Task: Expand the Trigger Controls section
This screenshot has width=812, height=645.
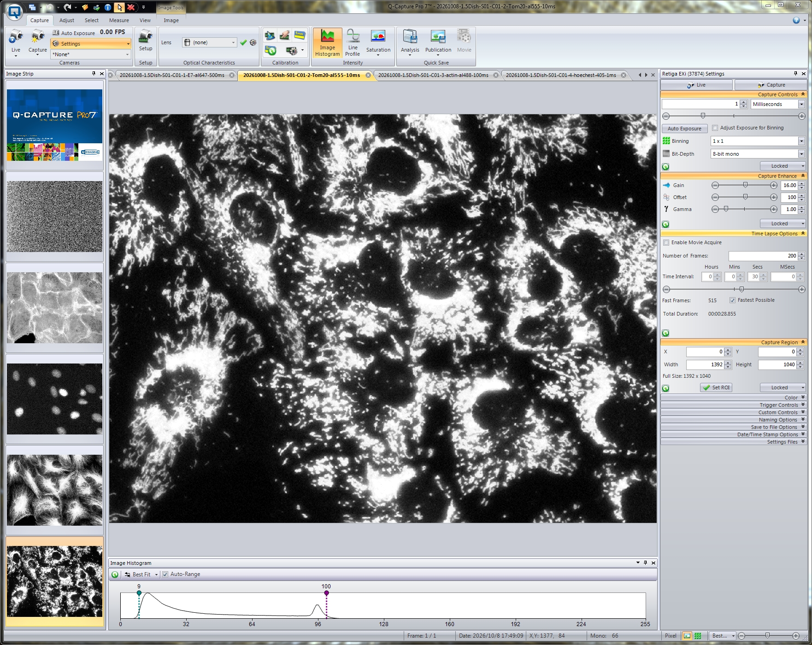Action: 733,405
